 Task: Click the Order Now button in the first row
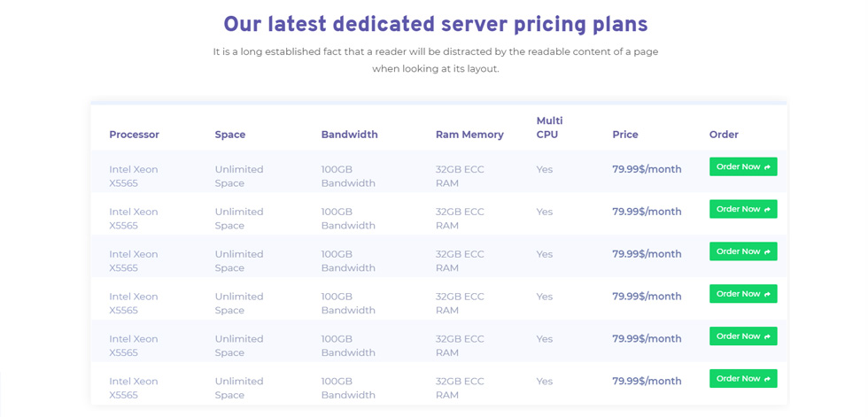pyautogui.click(x=743, y=166)
